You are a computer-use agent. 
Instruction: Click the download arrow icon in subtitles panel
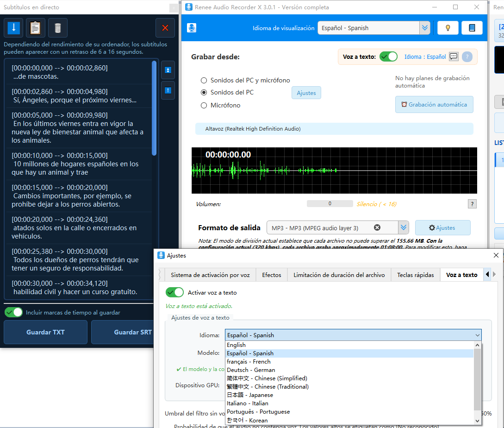tap(13, 28)
